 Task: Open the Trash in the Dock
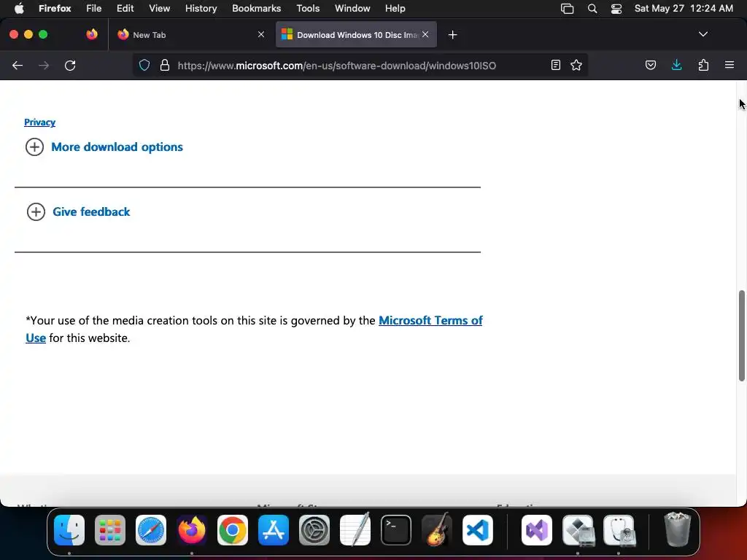[x=677, y=529]
